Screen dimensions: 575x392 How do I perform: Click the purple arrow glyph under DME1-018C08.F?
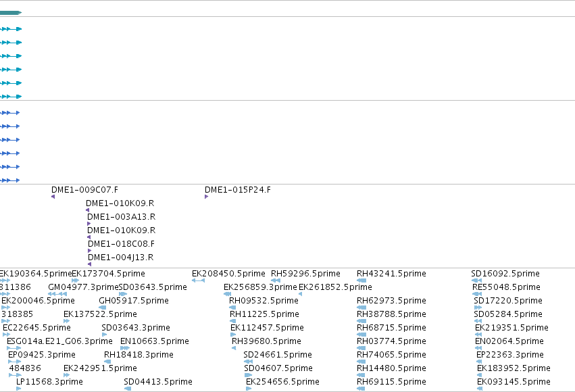pos(89,251)
